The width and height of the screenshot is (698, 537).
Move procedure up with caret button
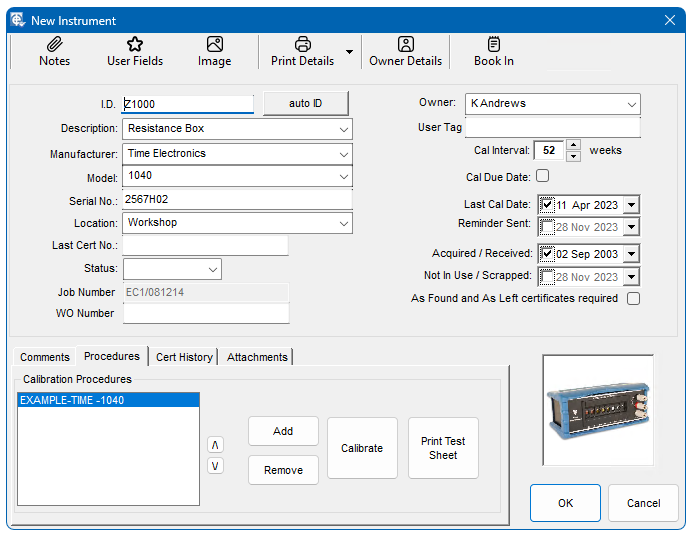(216, 444)
